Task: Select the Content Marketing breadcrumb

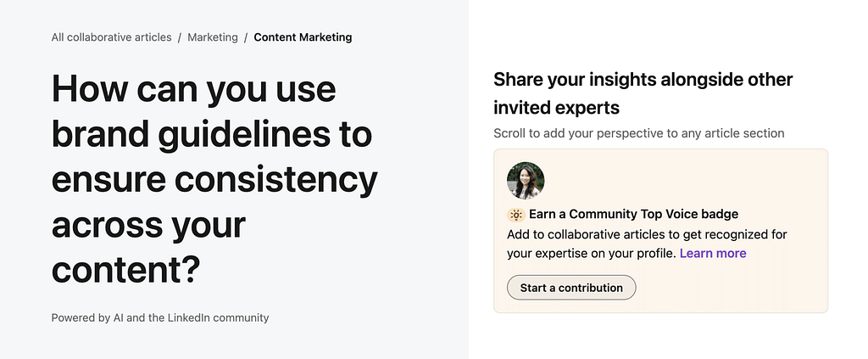Action: point(303,37)
